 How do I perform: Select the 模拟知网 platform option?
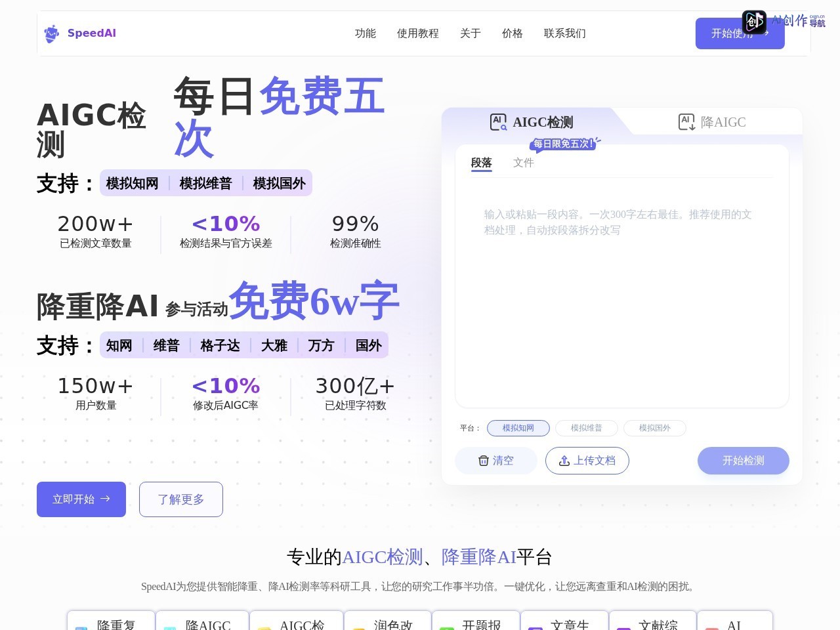(x=518, y=428)
